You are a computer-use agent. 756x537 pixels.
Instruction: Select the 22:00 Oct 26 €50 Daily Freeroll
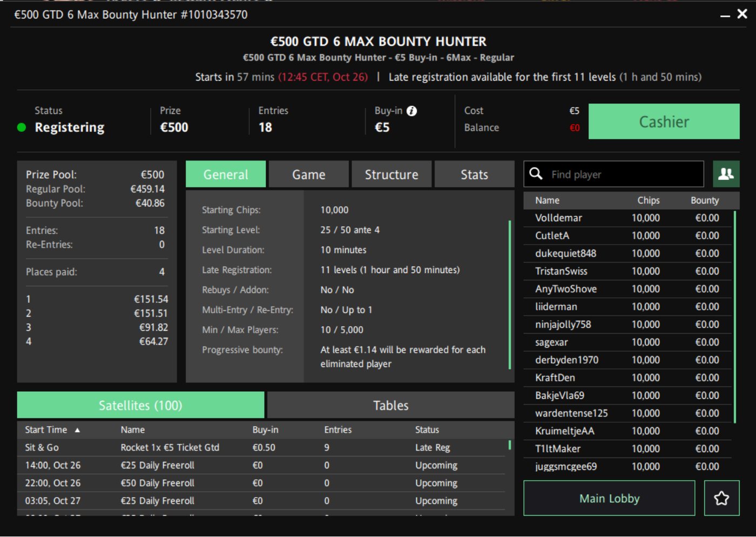point(261,483)
